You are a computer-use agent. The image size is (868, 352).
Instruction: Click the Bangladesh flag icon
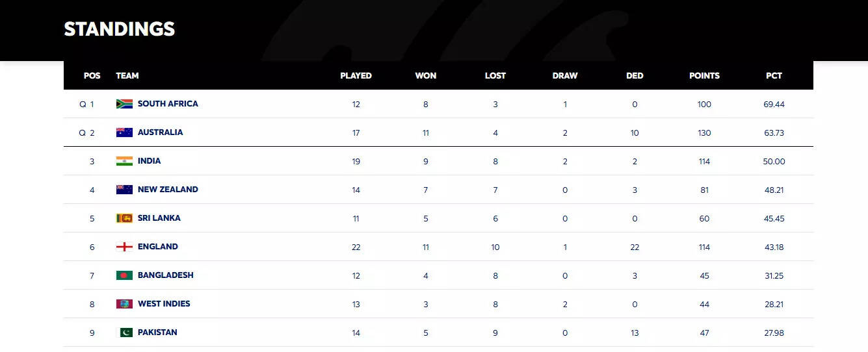tap(124, 275)
